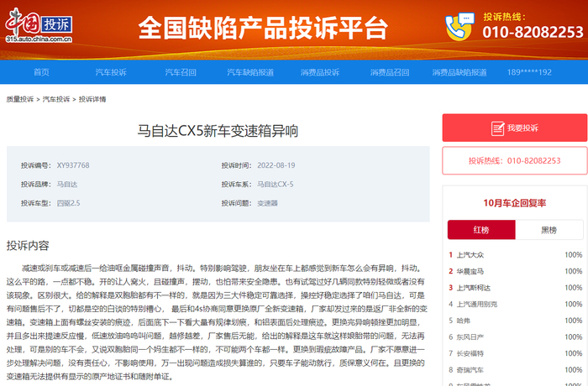
Task: Click header hotline number 010-82082253
Action: (x=533, y=32)
